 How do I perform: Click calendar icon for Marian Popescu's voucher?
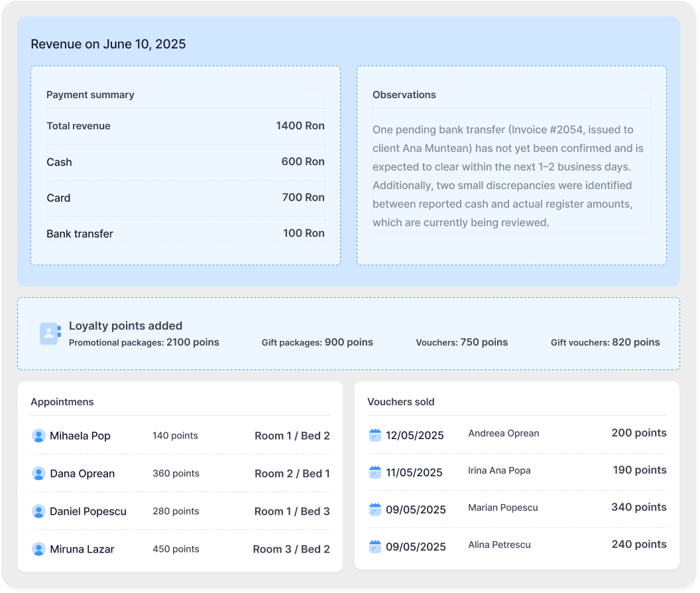(375, 509)
